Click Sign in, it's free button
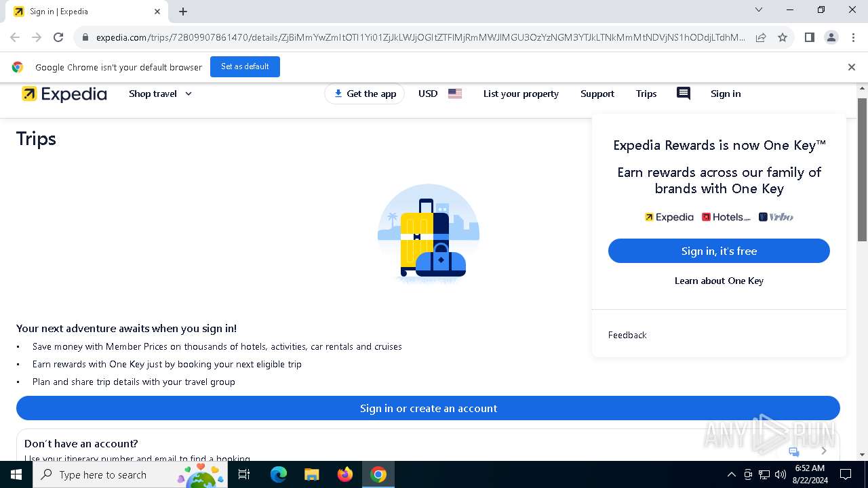The image size is (868, 488). click(719, 251)
